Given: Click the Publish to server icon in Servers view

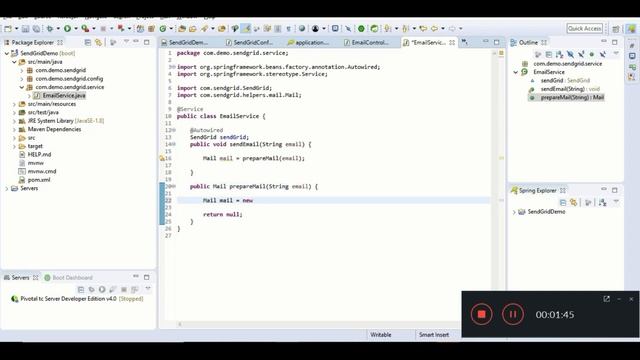Looking at the screenshot, I should [x=134, y=289].
